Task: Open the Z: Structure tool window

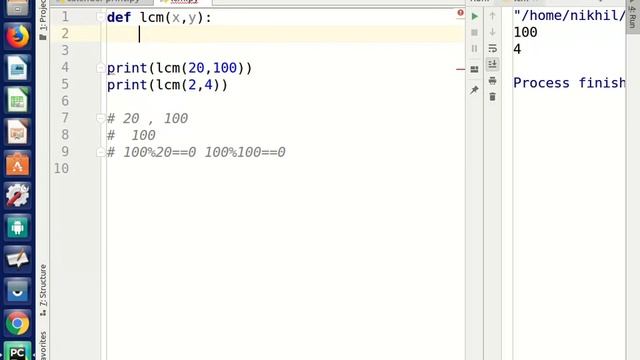Action: tap(43, 290)
